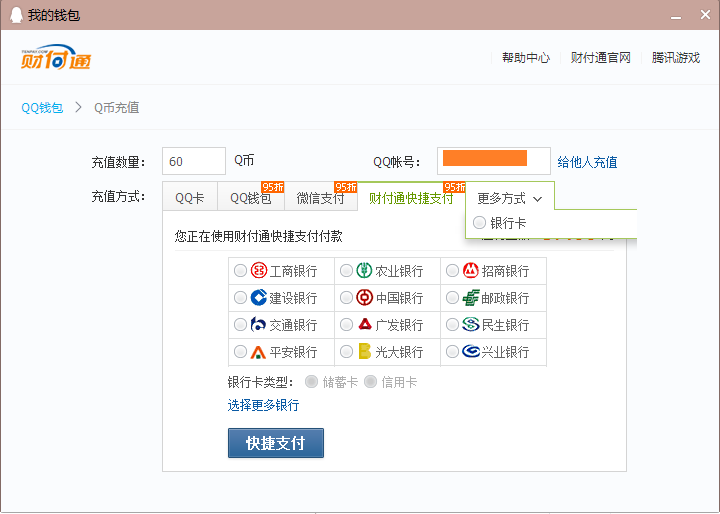Viewport: 720px width, 514px height.
Task: Select the 交通银行 radio button
Action: (x=240, y=325)
